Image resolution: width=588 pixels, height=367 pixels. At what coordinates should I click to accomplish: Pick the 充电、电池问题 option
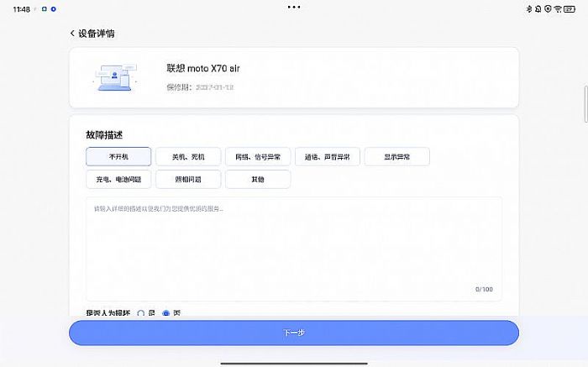click(118, 179)
